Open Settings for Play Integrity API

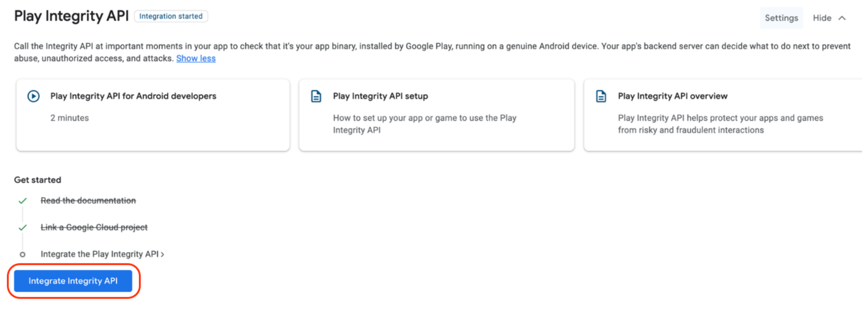coord(781,18)
